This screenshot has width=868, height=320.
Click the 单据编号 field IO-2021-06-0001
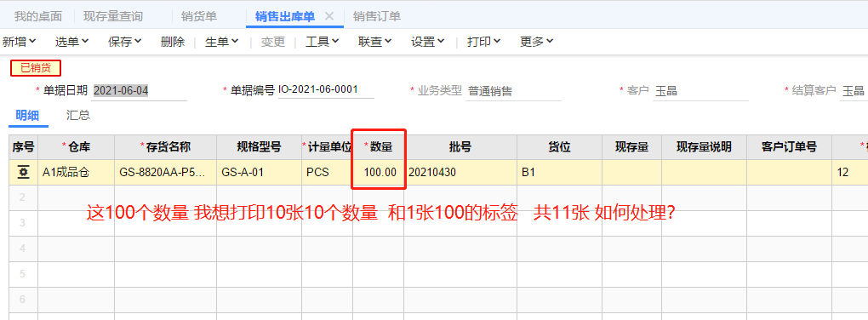[x=326, y=90]
